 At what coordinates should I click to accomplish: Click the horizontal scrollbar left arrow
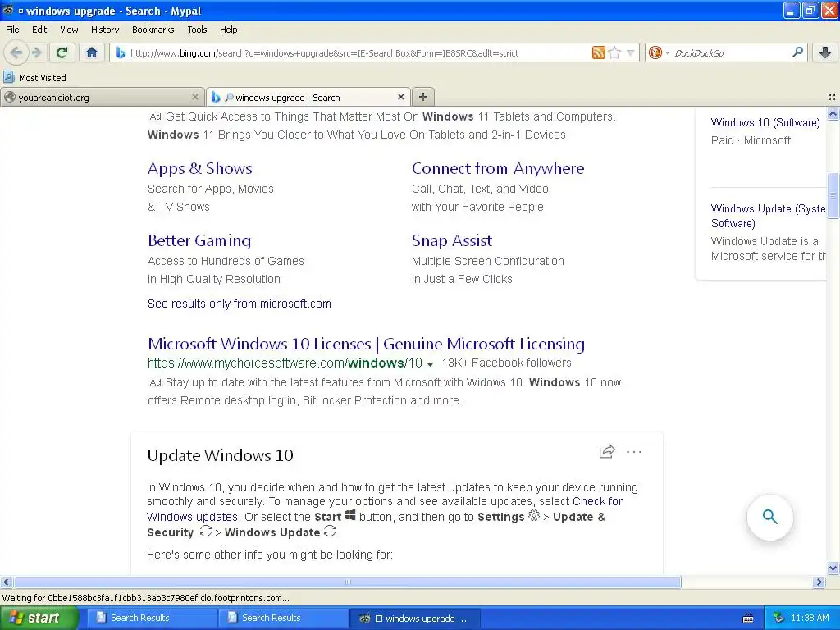point(6,582)
